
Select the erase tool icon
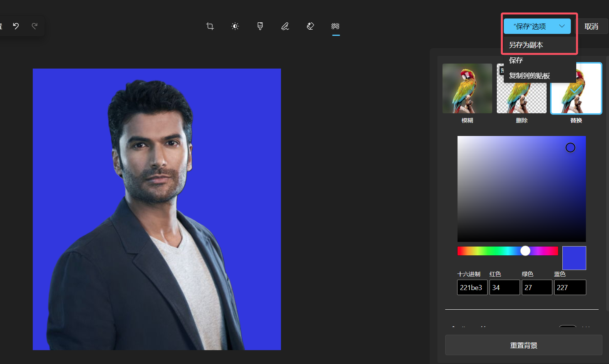click(x=310, y=26)
